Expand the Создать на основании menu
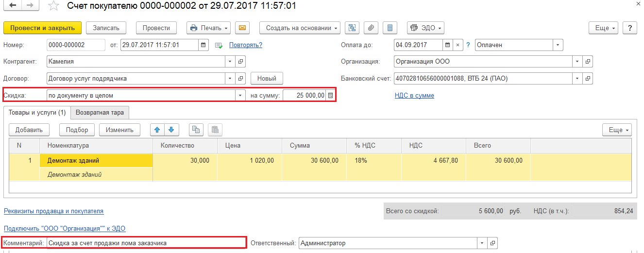 tap(300, 28)
